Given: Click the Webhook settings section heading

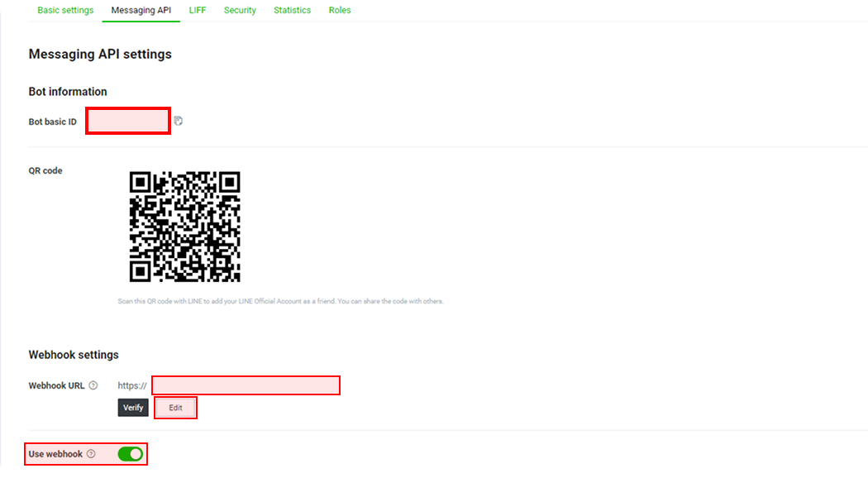Looking at the screenshot, I should [74, 355].
